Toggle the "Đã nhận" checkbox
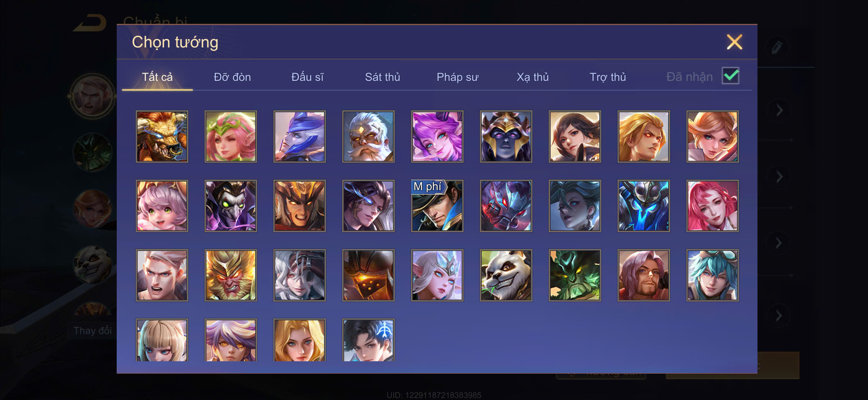The image size is (868, 400). [x=730, y=76]
